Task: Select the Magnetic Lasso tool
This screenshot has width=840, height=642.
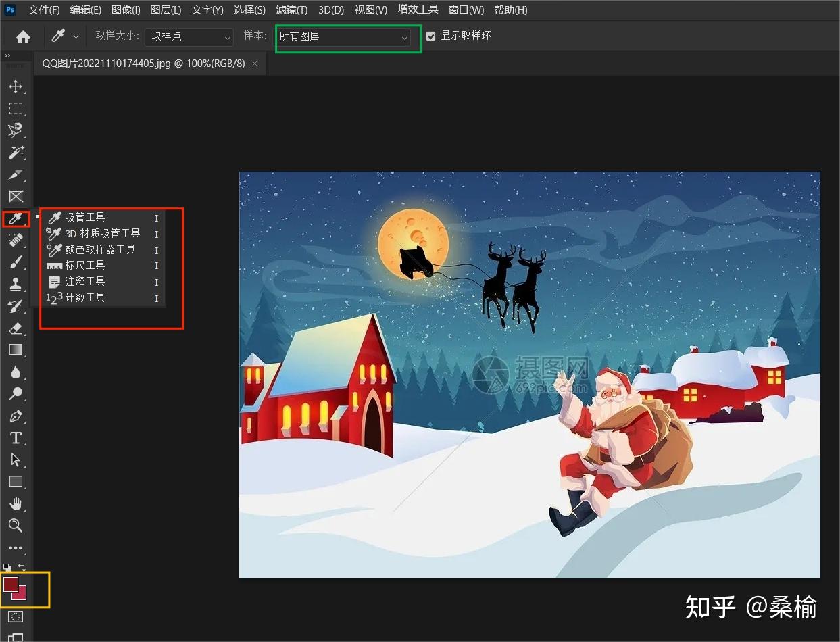Action: [x=16, y=130]
